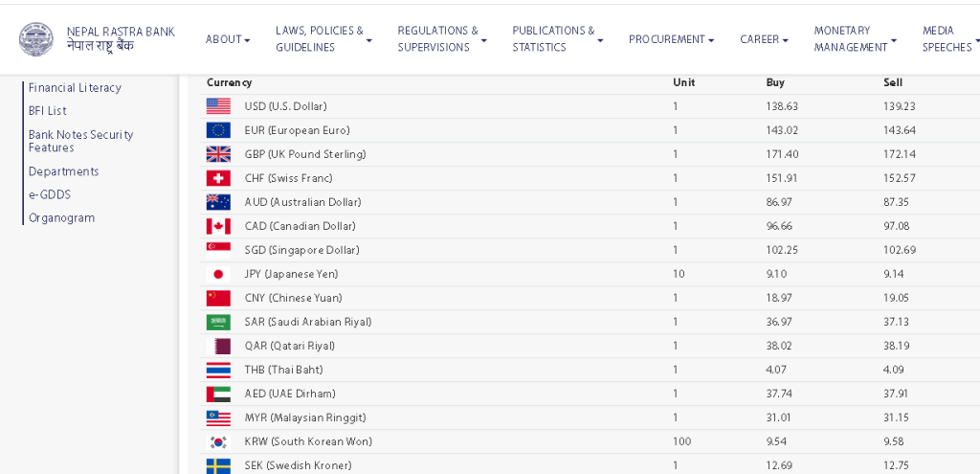Go to Financial Literacy sidebar link
This screenshot has width=980, height=474.
[75, 88]
